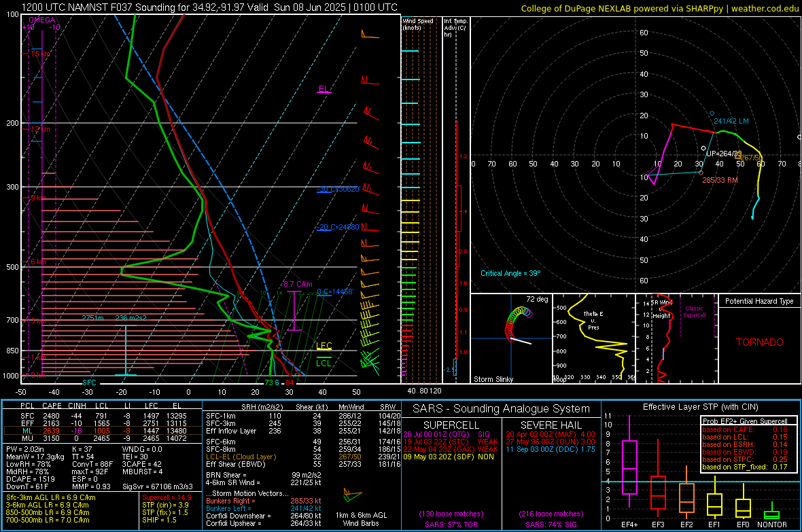The height and width of the screenshot is (532, 802).
Task: Select the EFF parcel row CAPE 2163
Action: (x=101, y=423)
